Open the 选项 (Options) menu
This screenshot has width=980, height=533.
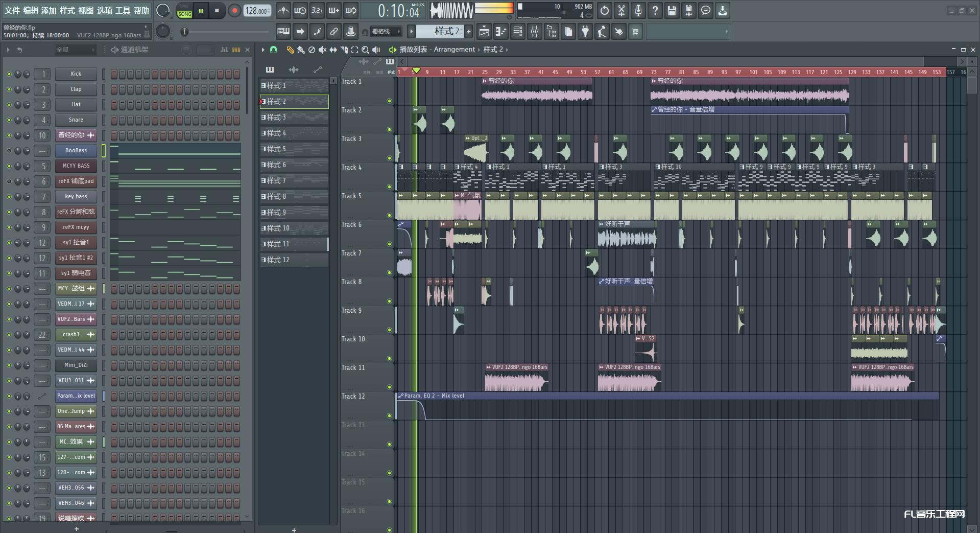click(105, 10)
